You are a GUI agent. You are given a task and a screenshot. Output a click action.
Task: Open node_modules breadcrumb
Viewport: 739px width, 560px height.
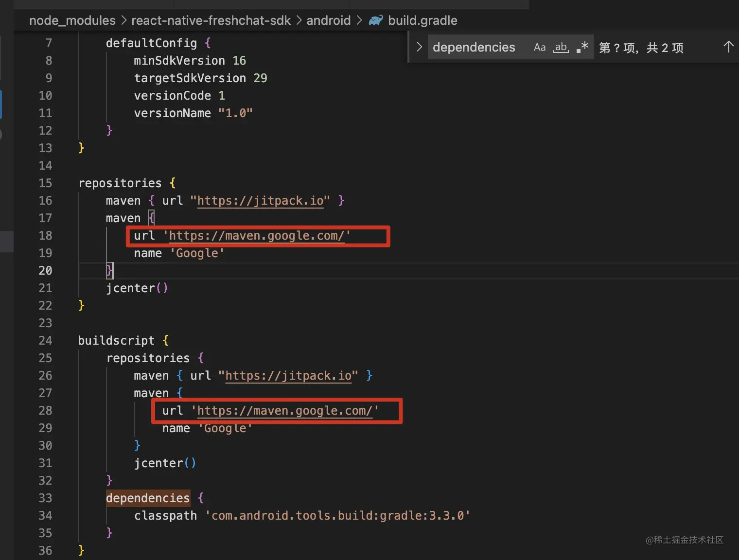pyautogui.click(x=72, y=20)
